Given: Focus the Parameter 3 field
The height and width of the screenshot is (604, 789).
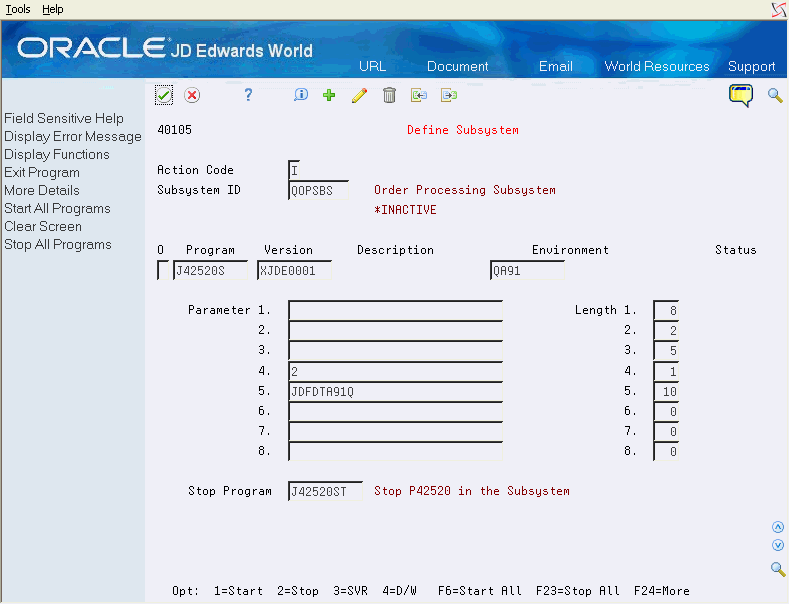Looking at the screenshot, I should [x=396, y=351].
